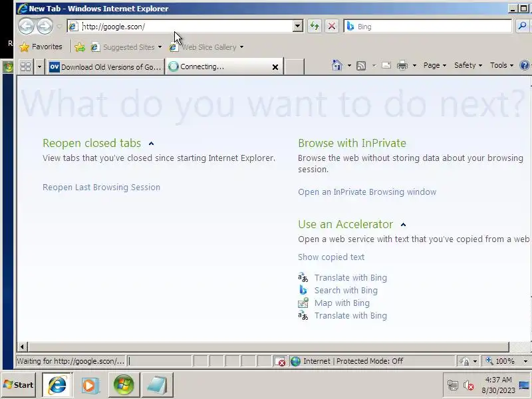This screenshot has height=399, width=532.
Task: Click Search with Bing link
Action: [346, 291]
